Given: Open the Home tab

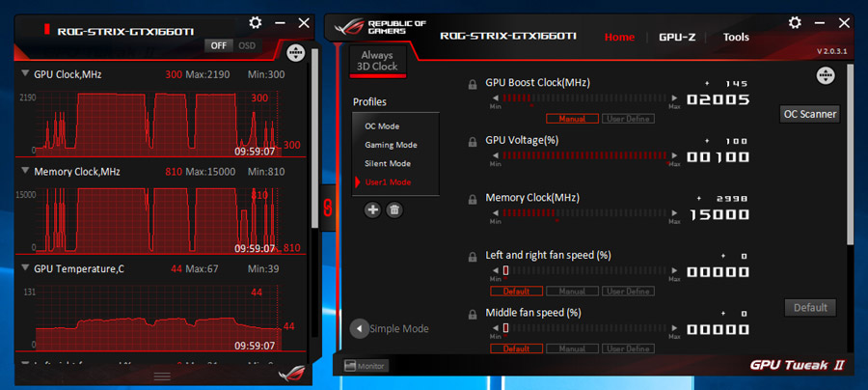Looking at the screenshot, I should tap(619, 37).
